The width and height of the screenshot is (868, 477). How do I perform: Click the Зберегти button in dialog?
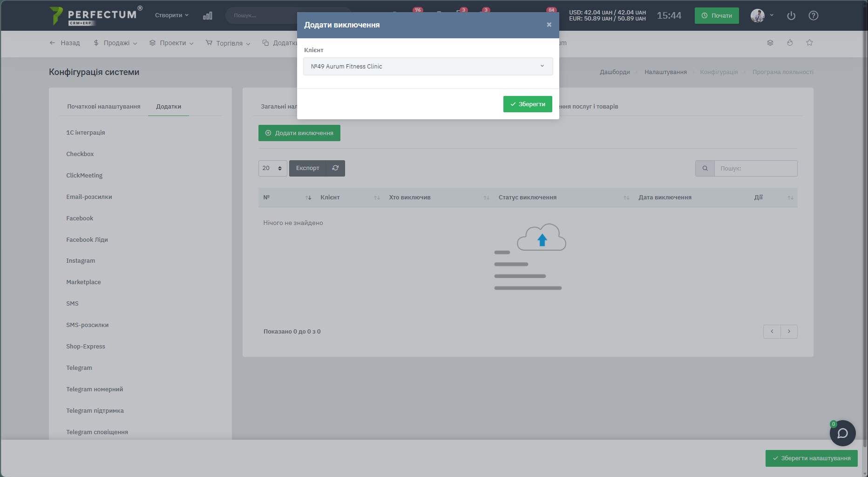coord(528,104)
